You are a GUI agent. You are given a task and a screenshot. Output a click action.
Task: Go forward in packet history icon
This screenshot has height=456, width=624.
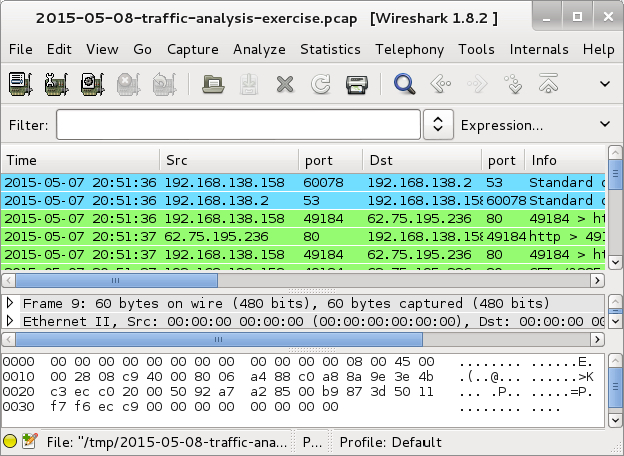[477, 84]
